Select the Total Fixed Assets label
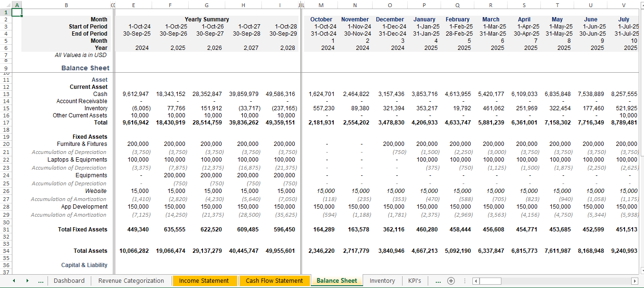The width and height of the screenshot is (644, 288). click(x=83, y=230)
